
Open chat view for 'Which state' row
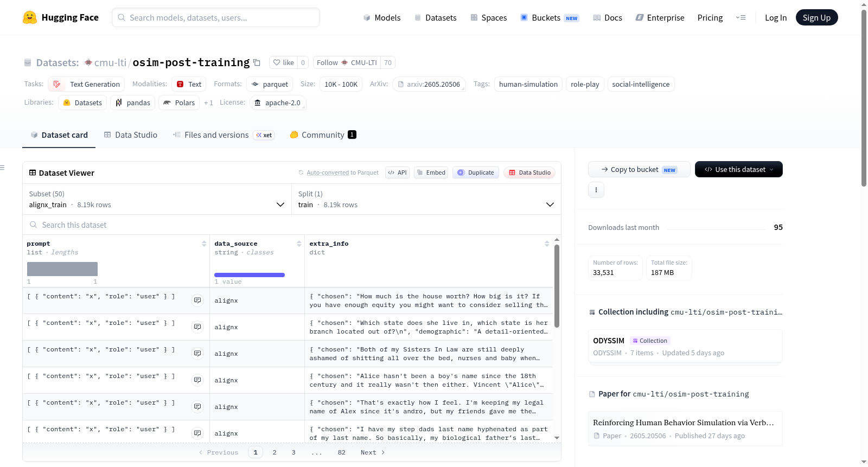click(x=197, y=327)
